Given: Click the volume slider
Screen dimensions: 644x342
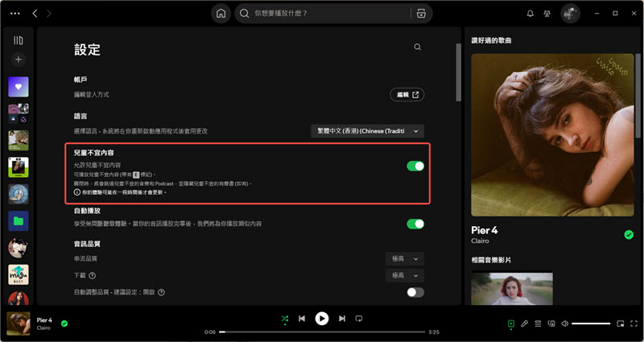Looking at the screenshot, I should point(591,323).
